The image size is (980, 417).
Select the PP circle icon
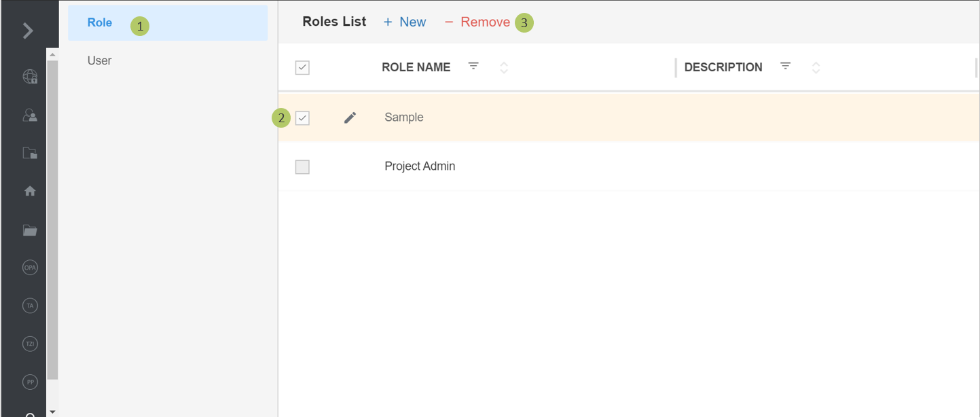click(x=30, y=382)
